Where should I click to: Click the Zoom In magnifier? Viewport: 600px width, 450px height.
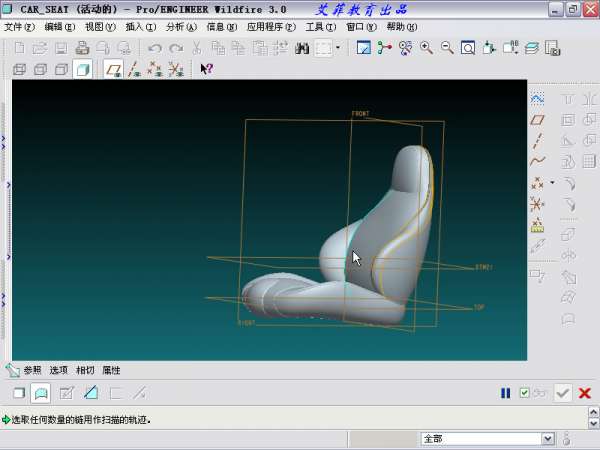pos(426,48)
